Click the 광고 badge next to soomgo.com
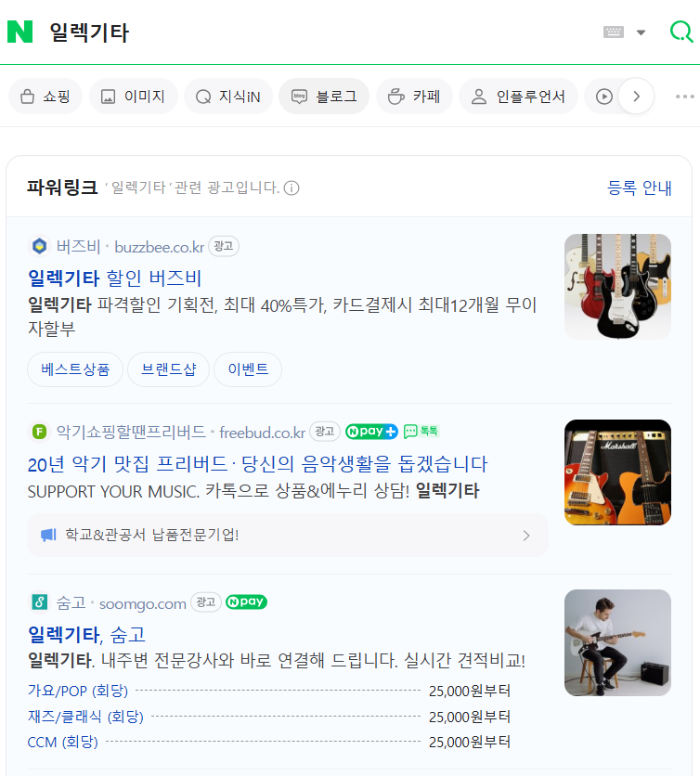The width and height of the screenshot is (700, 776). 206,601
